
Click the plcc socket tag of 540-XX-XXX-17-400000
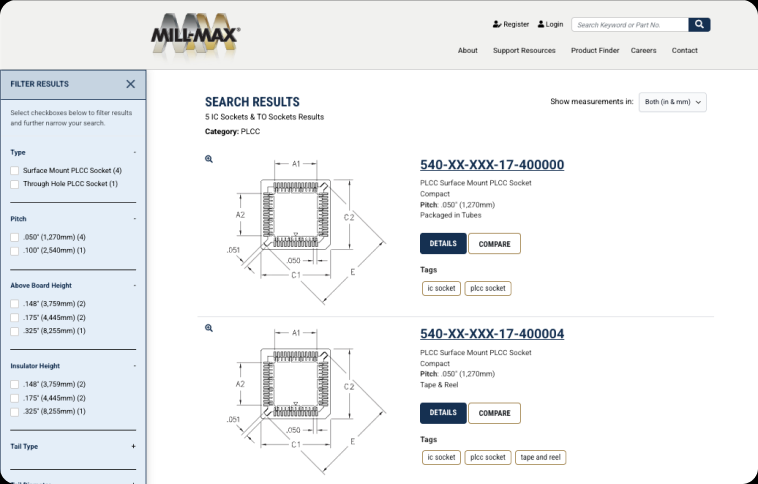pos(488,288)
